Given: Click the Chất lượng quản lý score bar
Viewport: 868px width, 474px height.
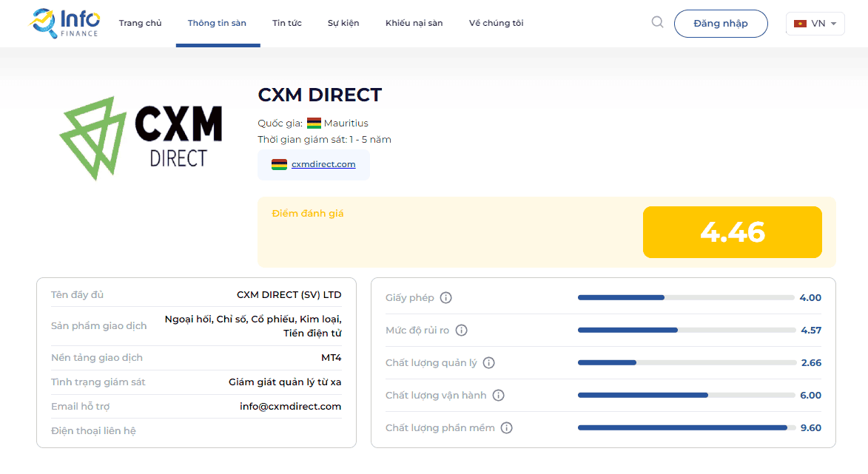Looking at the screenshot, I should click(x=687, y=363).
